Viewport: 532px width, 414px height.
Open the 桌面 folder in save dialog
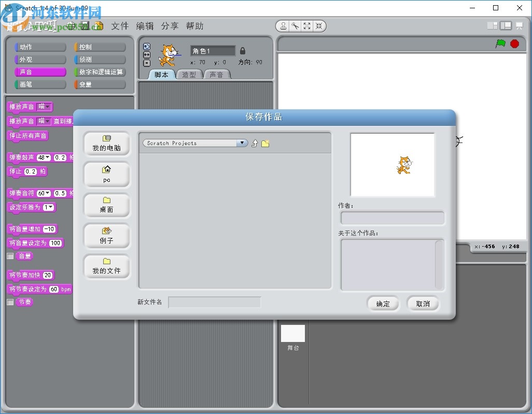106,206
